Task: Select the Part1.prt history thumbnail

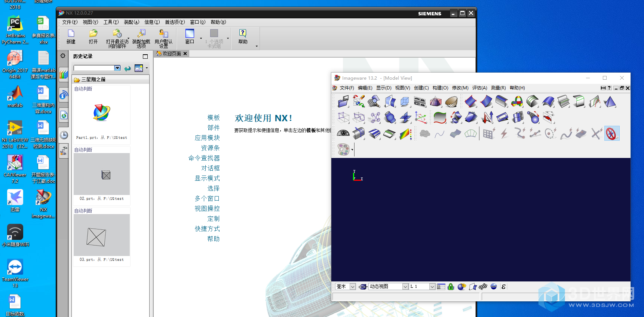Action: [x=101, y=113]
